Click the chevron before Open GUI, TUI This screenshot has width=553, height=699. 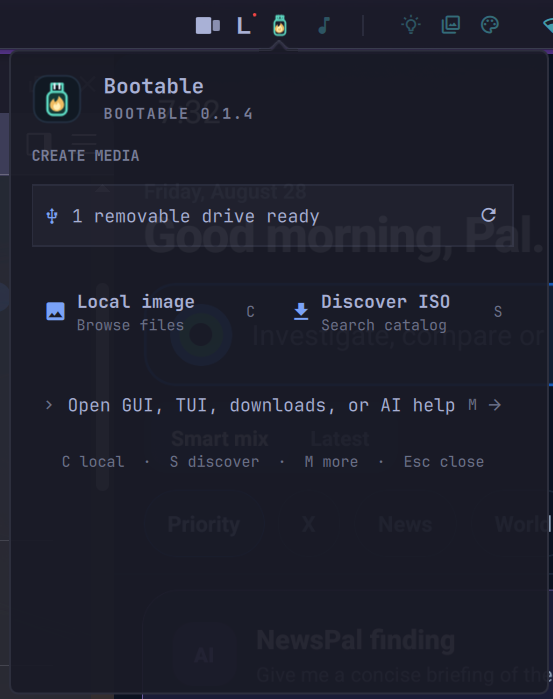[49, 405]
